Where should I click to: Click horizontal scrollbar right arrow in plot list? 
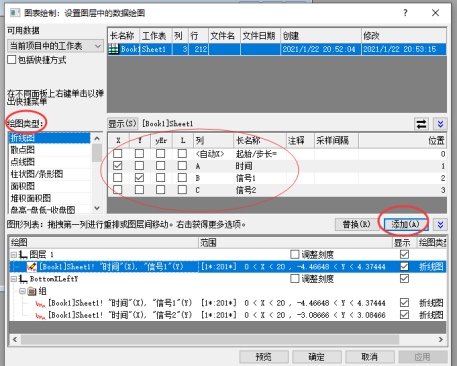tap(441, 340)
